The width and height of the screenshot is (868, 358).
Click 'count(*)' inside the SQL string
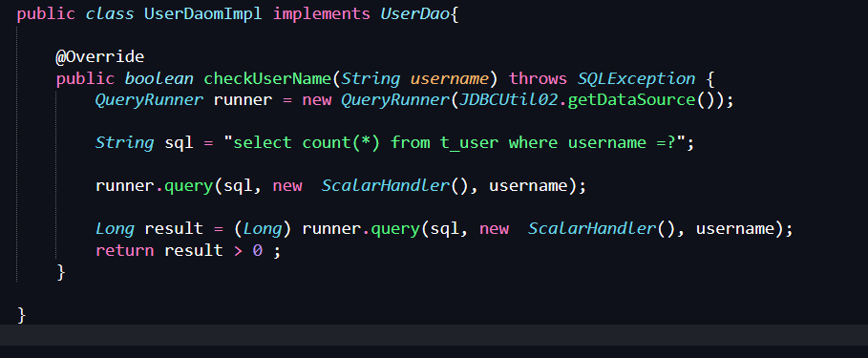(342, 143)
